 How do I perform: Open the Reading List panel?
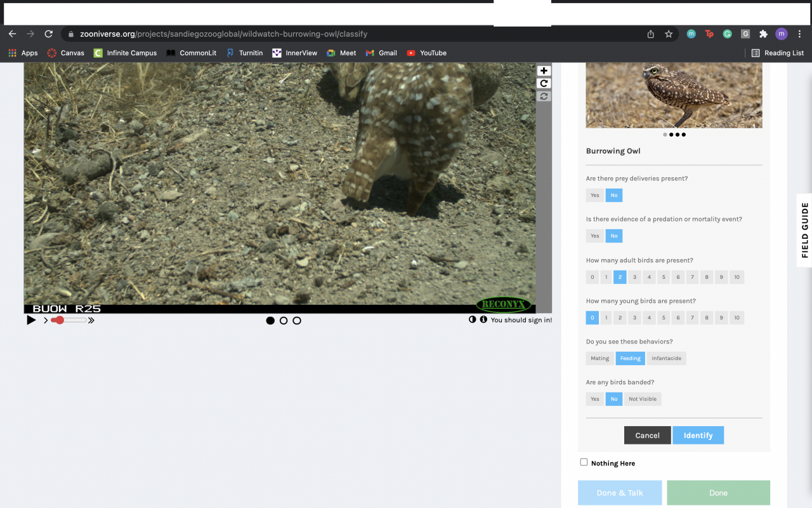[x=778, y=53]
